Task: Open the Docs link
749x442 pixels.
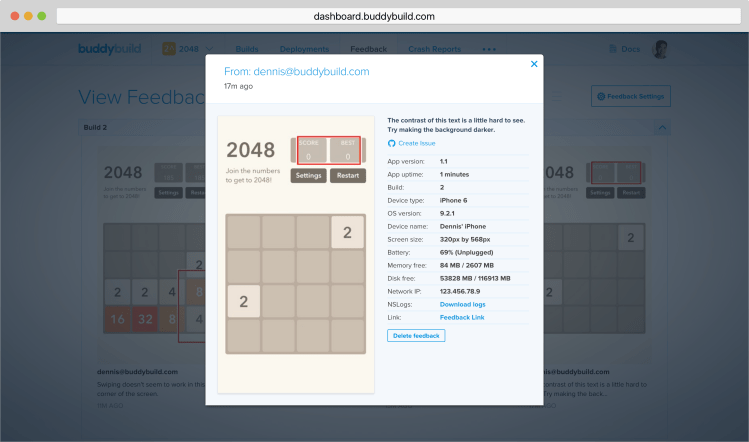Action: coord(630,49)
